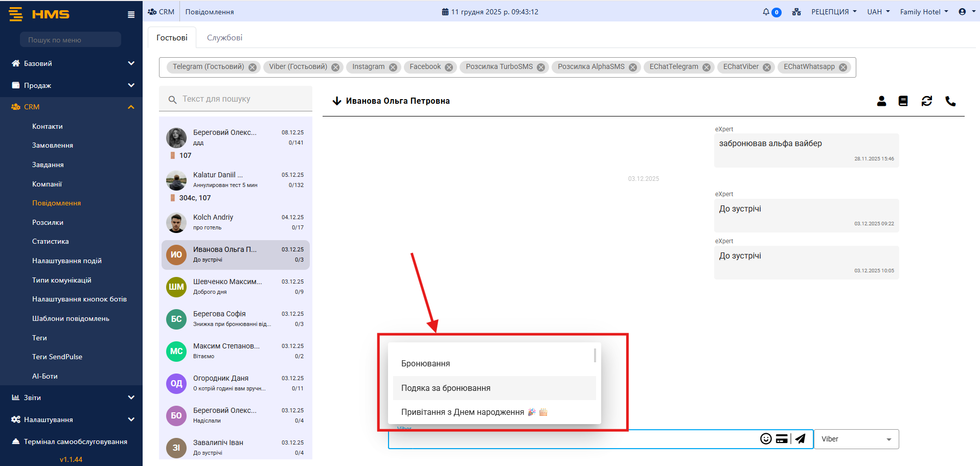Image resolution: width=980 pixels, height=466 pixels.
Task: Click the book icon in chat header
Action: pos(903,101)
